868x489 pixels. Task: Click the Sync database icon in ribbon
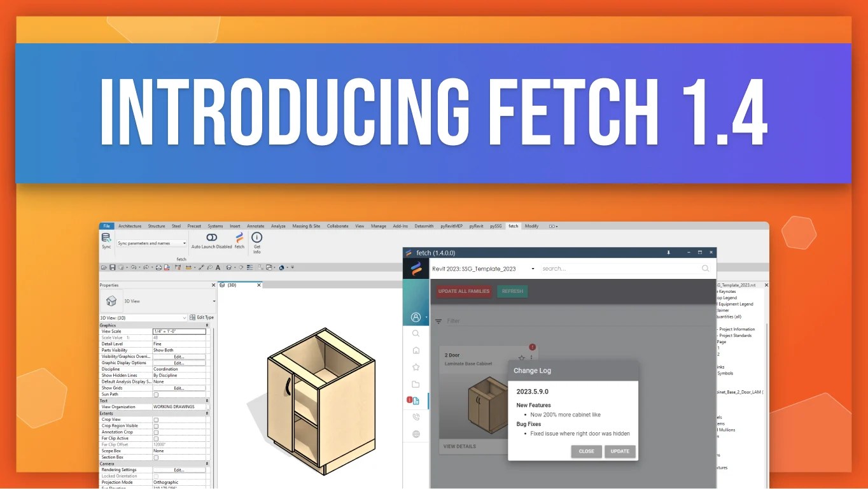pyautogui.click(x=106, y=237)
